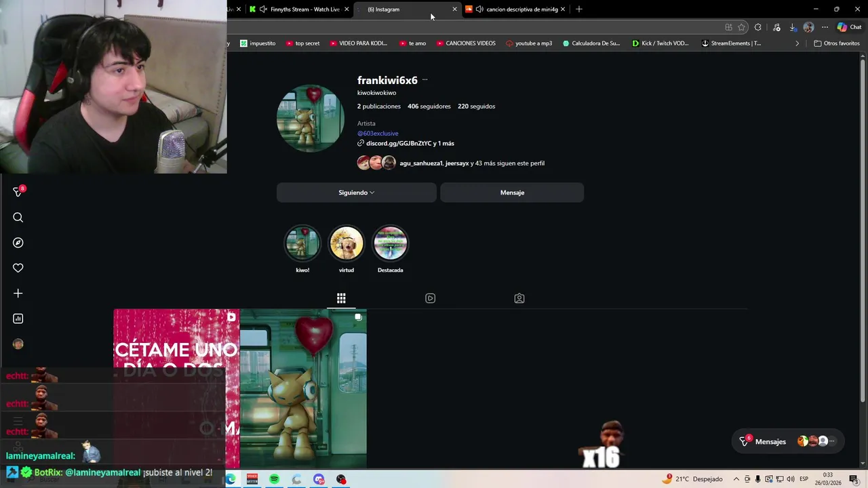Click the Mensaje button
The height and width of the screenshot is (488, 868).
(x=512, y=192)
